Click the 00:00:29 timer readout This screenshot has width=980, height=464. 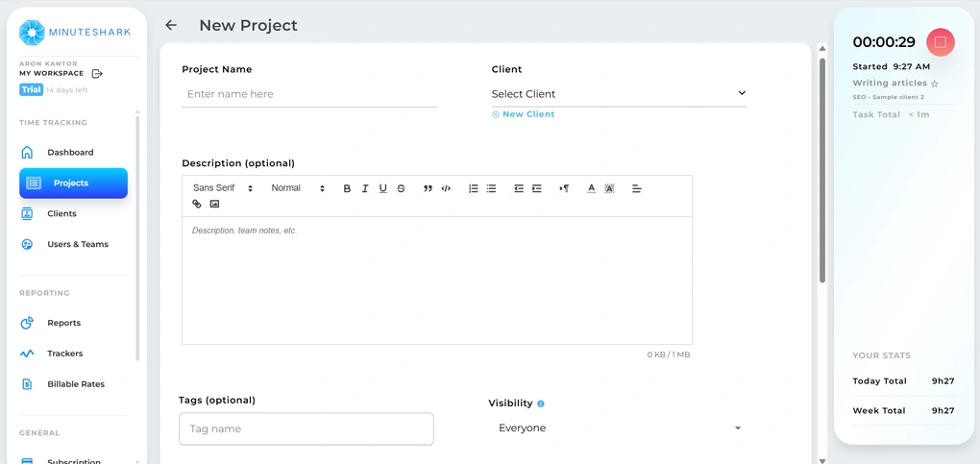tap(884, 42)
